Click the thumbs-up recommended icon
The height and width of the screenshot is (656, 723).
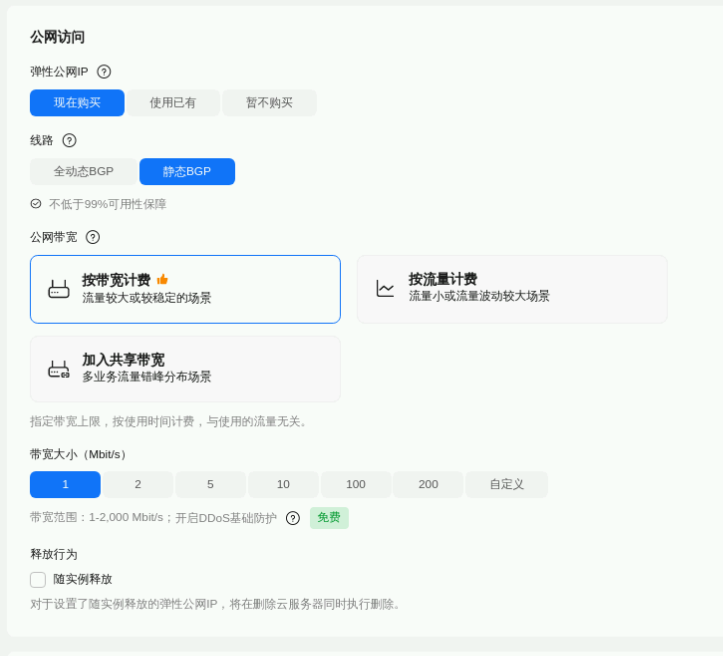pyautogui.click(x=162, y=280)
